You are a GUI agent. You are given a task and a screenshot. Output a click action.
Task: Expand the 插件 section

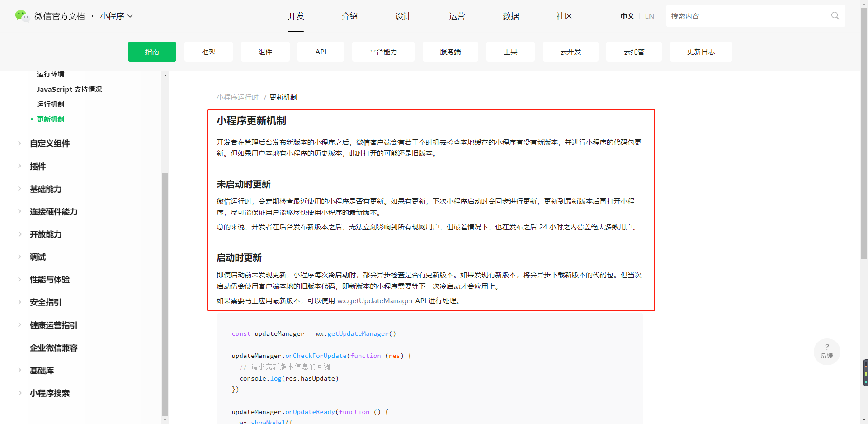pyautogui.click(x=38, y=167)
